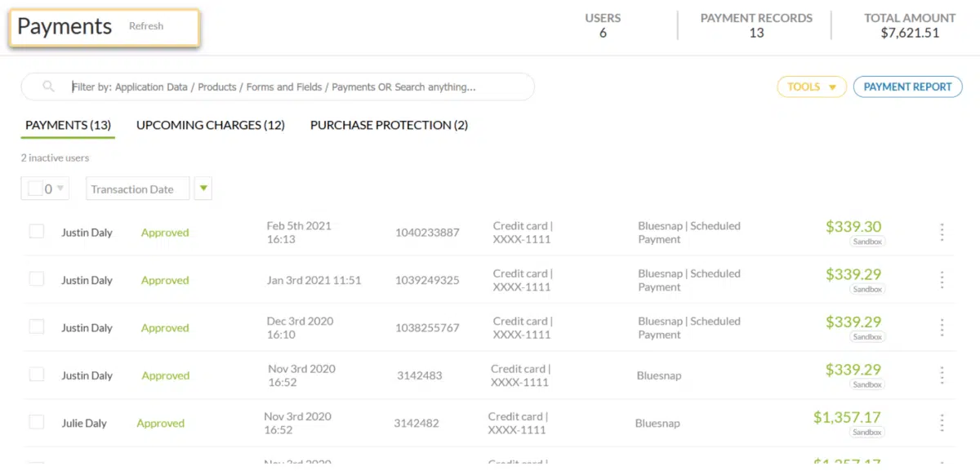
Task: Open three-dot menu for Julie Daly's payment
Action: [x=942, y=423]
